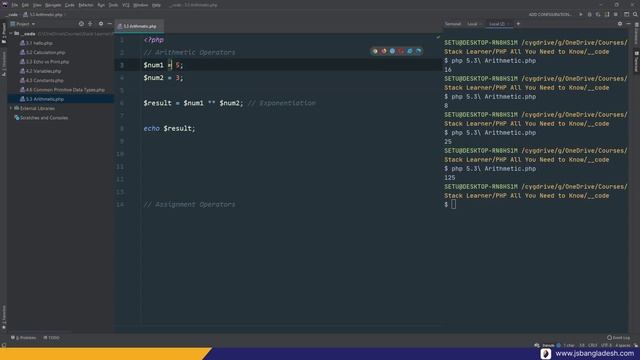Collapse the _code root folder arrow
The image size is (640, 360).
click(x=11, y=33)
